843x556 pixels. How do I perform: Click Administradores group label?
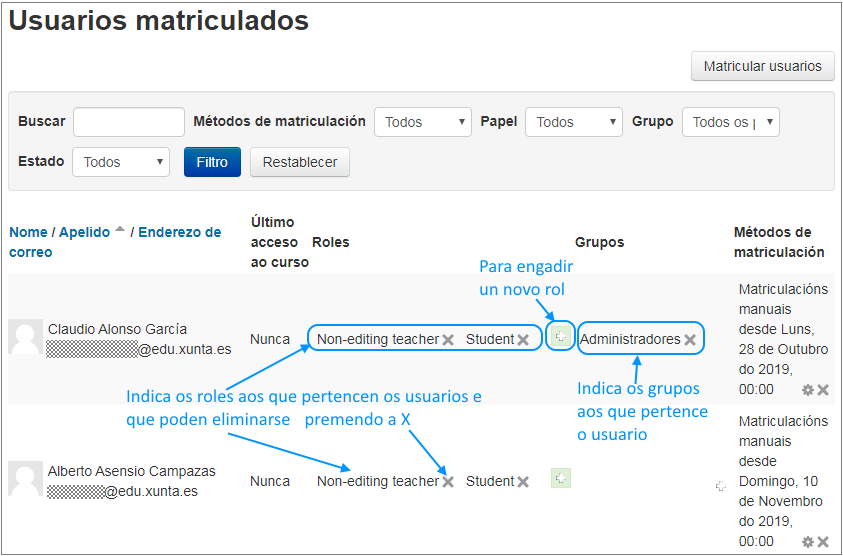pyautogui.click(x=630, y=339)
